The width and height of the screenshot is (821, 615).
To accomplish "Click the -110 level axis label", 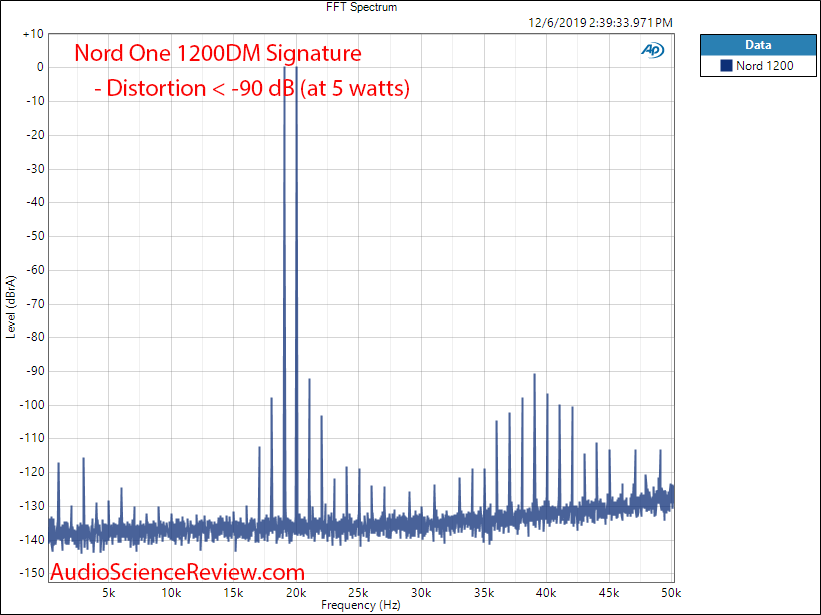I will coord(32,438).
